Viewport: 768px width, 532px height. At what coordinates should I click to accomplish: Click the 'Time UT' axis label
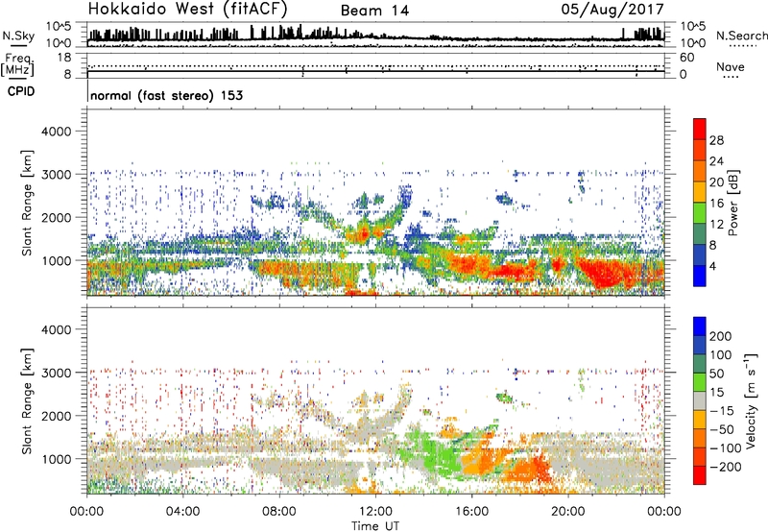pyautogui.click(x=375, y=526)
